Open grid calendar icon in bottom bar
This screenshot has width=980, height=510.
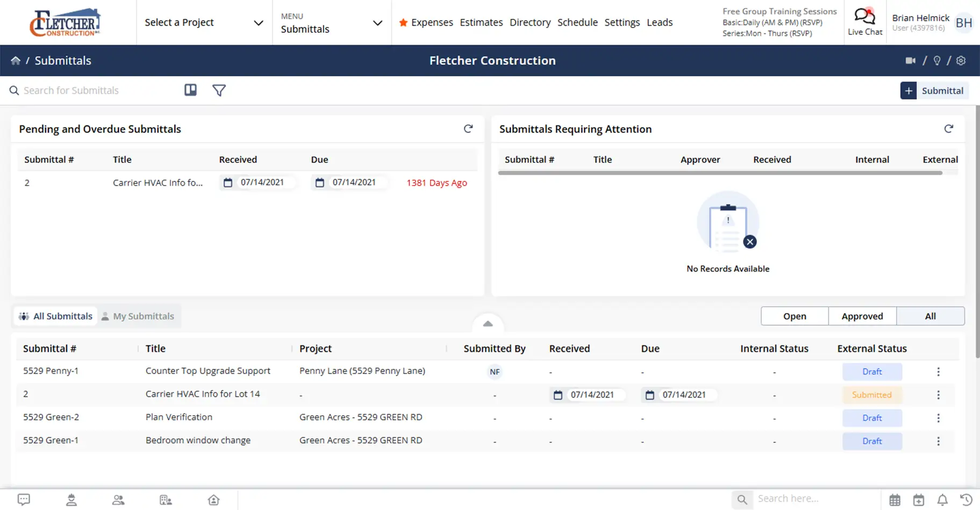895,500
